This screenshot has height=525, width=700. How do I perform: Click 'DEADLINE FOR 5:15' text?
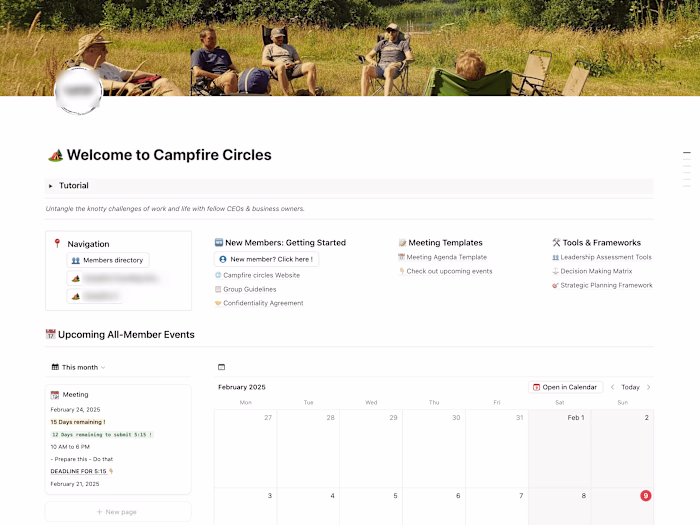click(x=79, y=471)
